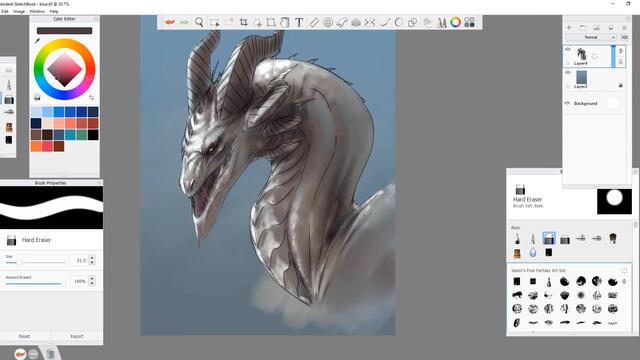640x360 pixels.
Task: Click Reset in Brush Properties
Action: pyautogui.click(x=24, y=336)
